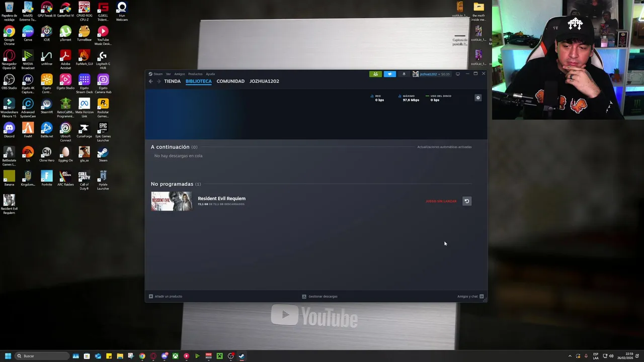Show hidden system tray icons
The image size is (644, 362).
[570, 356]
